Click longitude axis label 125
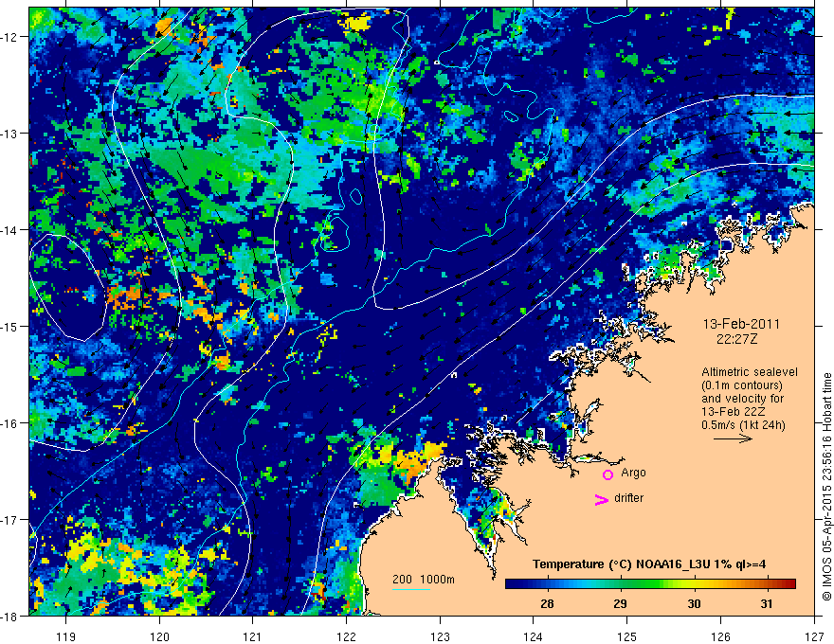The width and height of the screenshot is (834, 644). tap(627, 636)
